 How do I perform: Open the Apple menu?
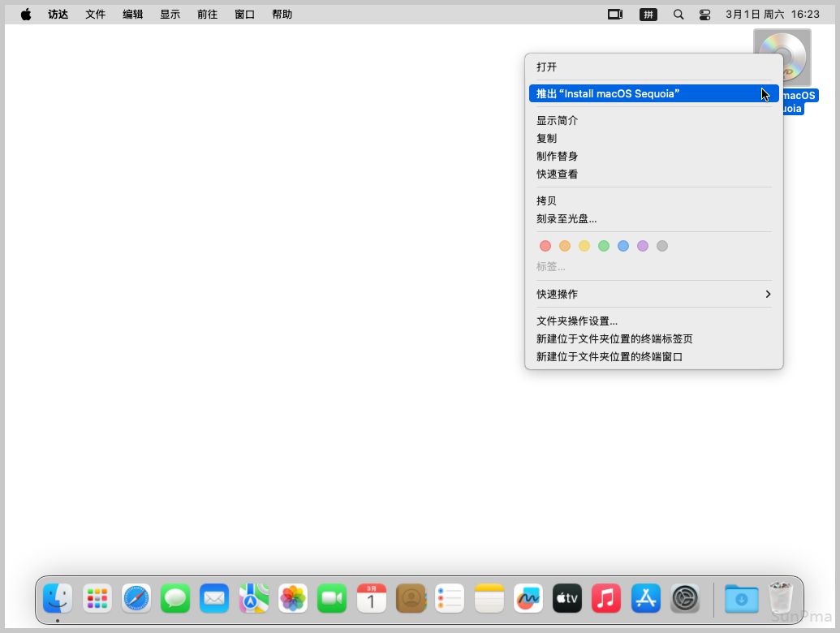click(26, 15)
